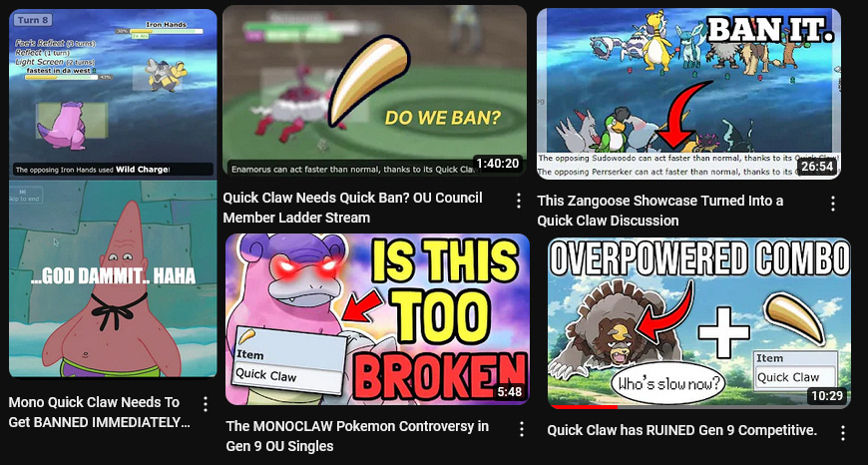The image size is (868, 465).
Task: Open the IS THIS TOO BROKEN thumbnail
Action: (x=377, y=319)
